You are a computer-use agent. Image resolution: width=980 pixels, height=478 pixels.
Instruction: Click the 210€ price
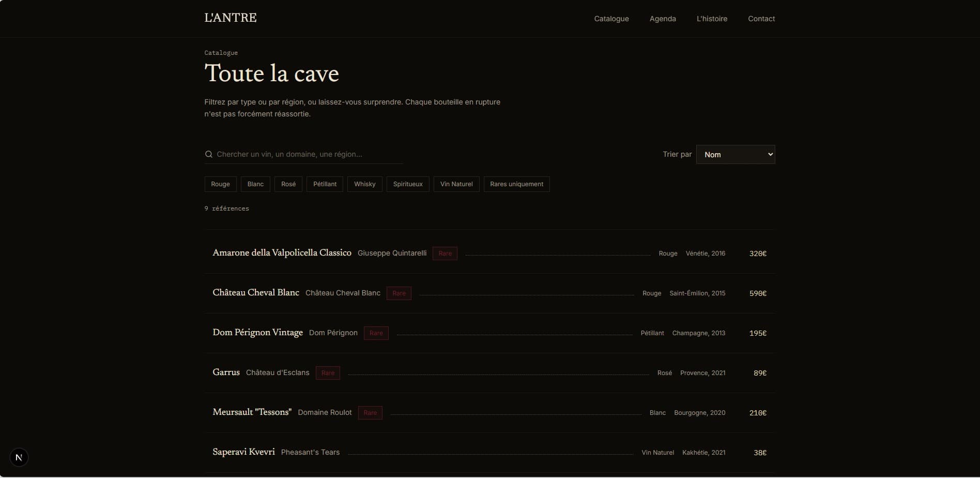[x=758, y=413]
